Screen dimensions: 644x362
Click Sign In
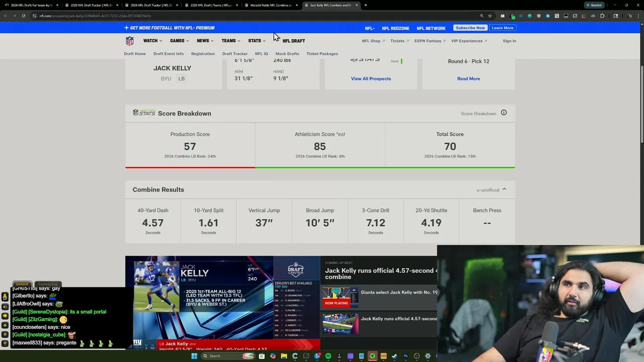click(509, 41)
